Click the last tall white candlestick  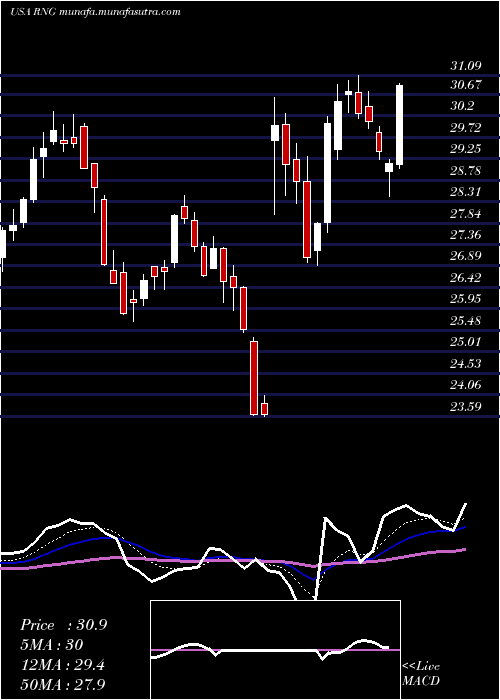[x=400, y=125]
